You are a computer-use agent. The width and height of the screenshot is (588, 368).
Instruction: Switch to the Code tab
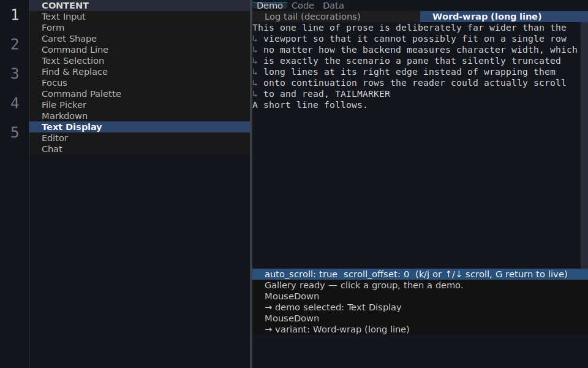tap(303, 6)
